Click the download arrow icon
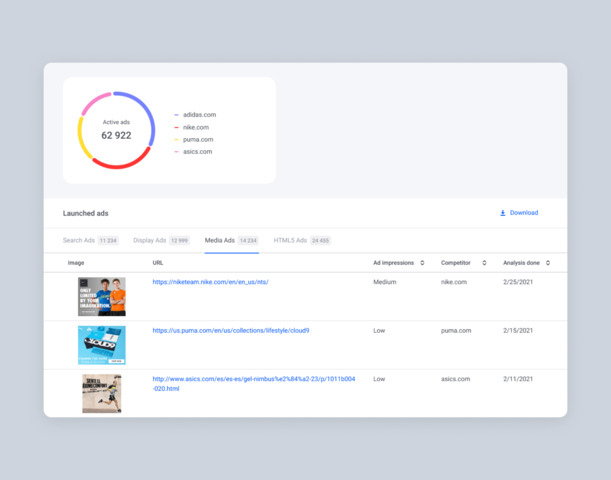This screenshot has width=611, height=480. pos(503,213)
